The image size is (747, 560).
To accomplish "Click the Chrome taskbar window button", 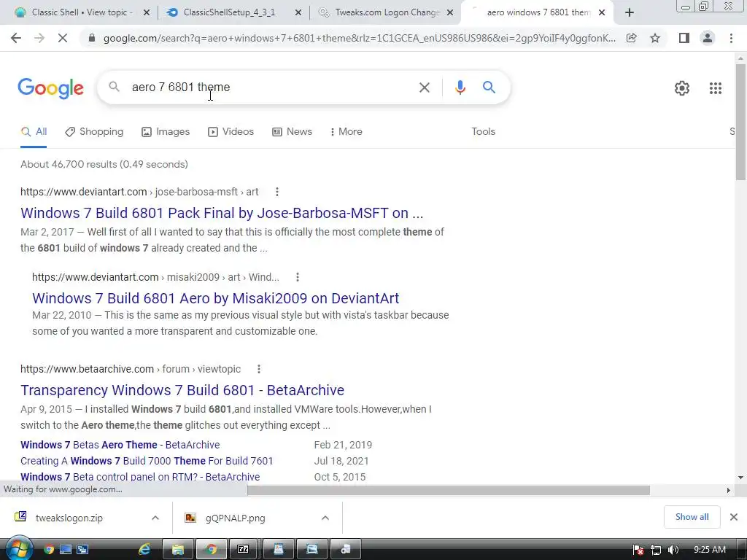I will [211, 550].
